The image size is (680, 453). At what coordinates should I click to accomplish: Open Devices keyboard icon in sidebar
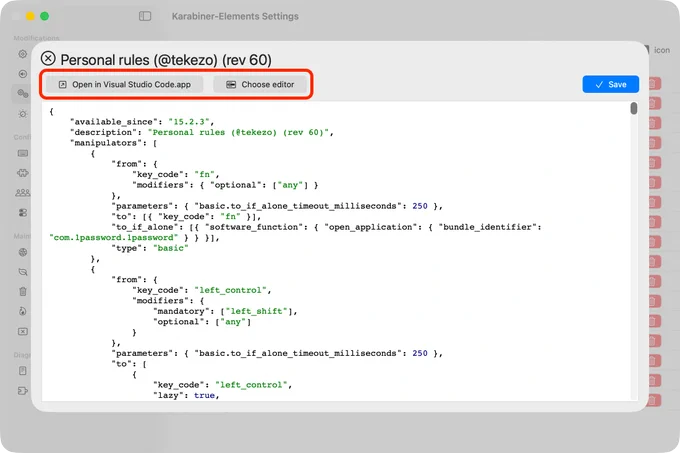(23, 153)
